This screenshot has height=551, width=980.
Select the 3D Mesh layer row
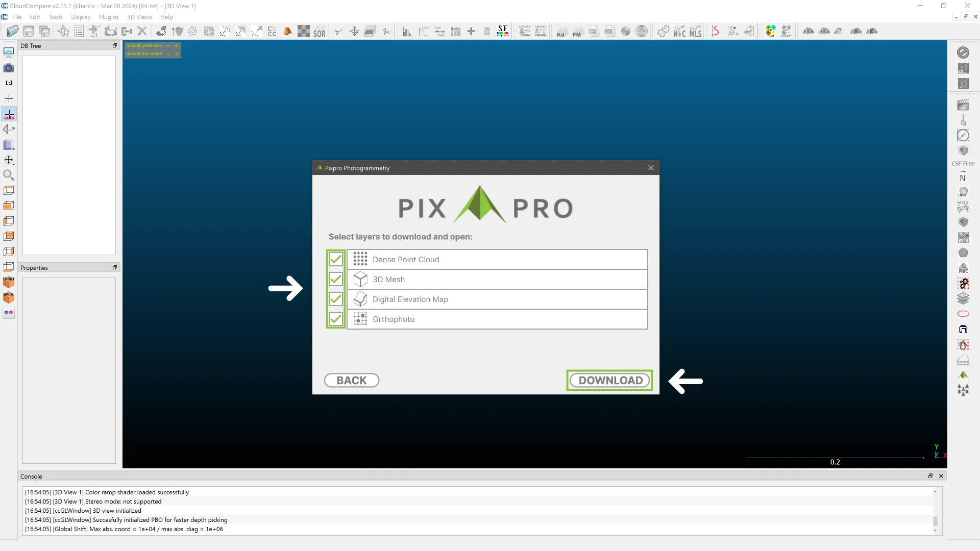tap(497, 280)
